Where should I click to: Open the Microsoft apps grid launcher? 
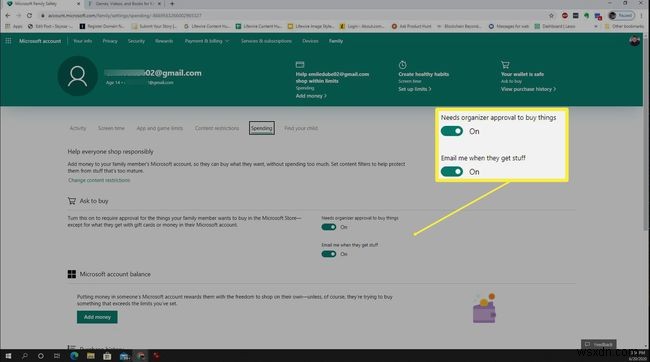coord(8,41)
